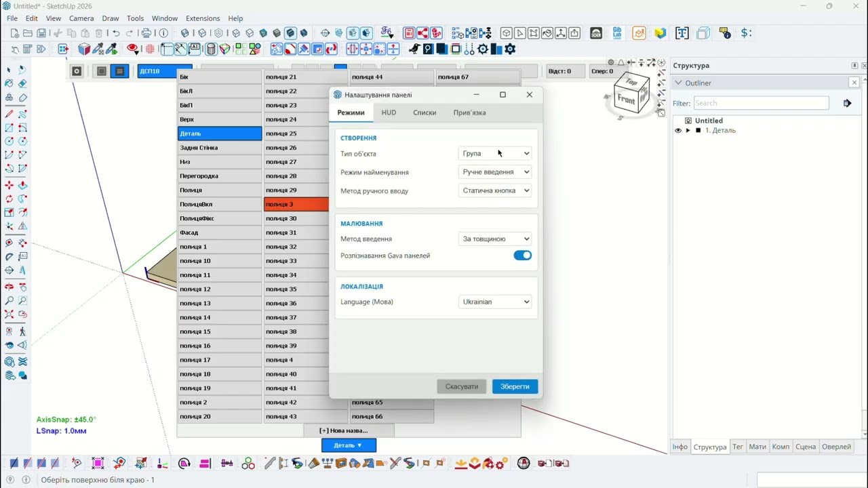Select the Фасад name button
Image resolution: width=868 pixels, height=488 pixels.
pyautogui.click(x=220, y=232)
